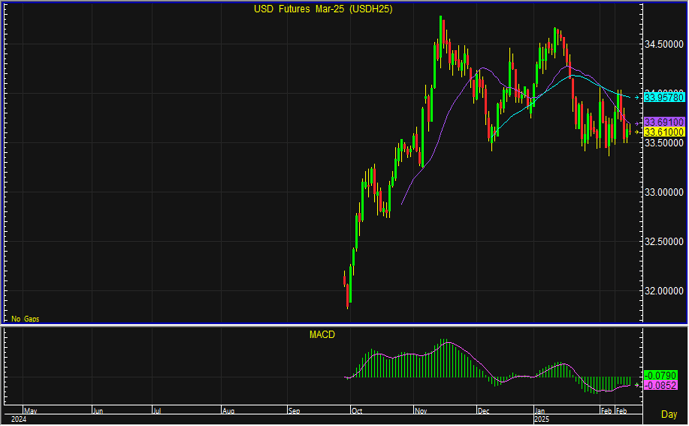The height and width of the screenshot is (426, 689).
Task: Click the lowest red candlestick near 32.00000
Action: (347, 298)
